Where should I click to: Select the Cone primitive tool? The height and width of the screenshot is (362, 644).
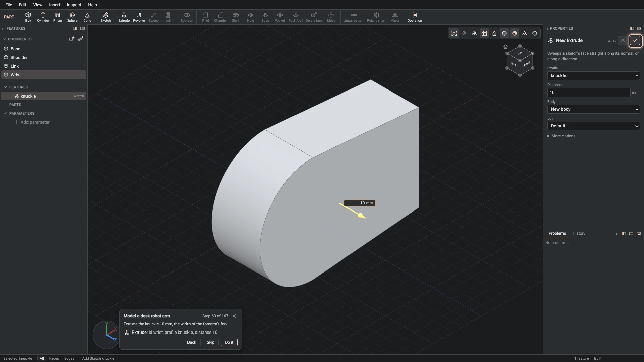87,17
